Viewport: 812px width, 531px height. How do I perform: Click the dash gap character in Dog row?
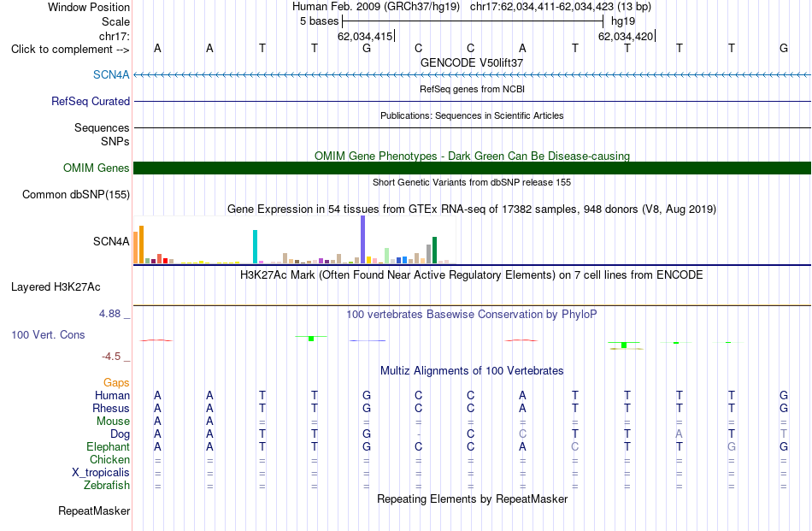[419, 434]
